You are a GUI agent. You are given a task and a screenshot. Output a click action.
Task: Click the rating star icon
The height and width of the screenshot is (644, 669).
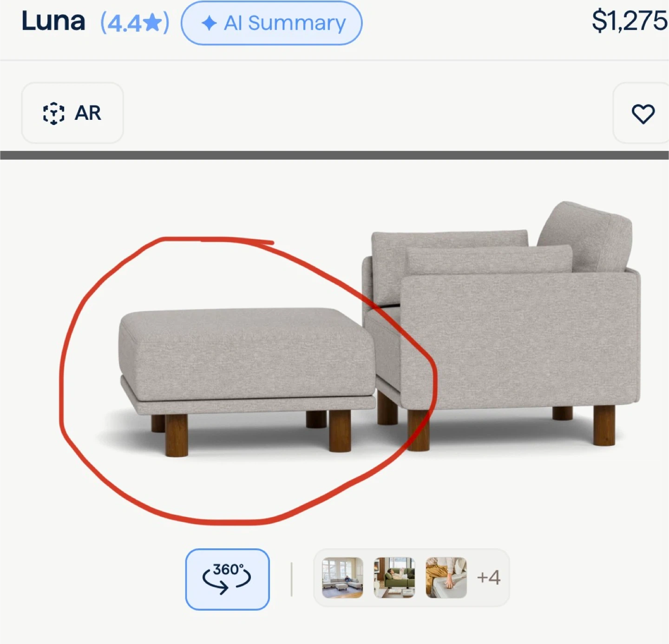[x=153, y=23]
